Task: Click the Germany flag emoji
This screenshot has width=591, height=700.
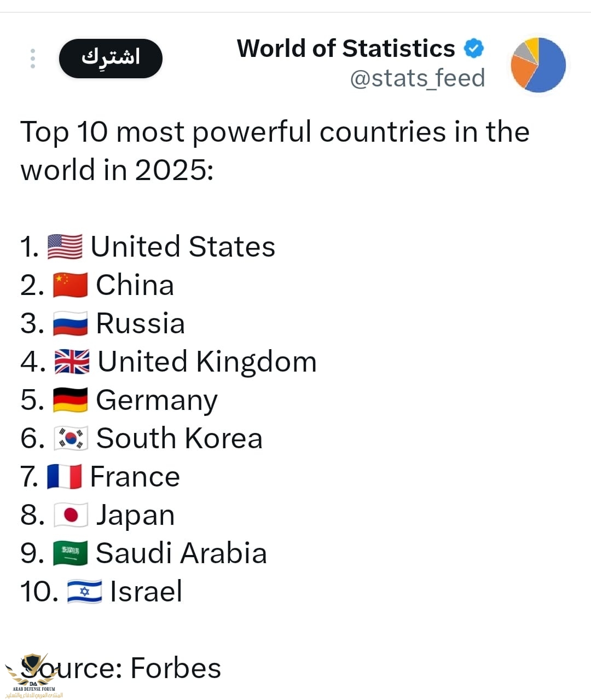Action: pyautogui.click(x=70, y=400)
